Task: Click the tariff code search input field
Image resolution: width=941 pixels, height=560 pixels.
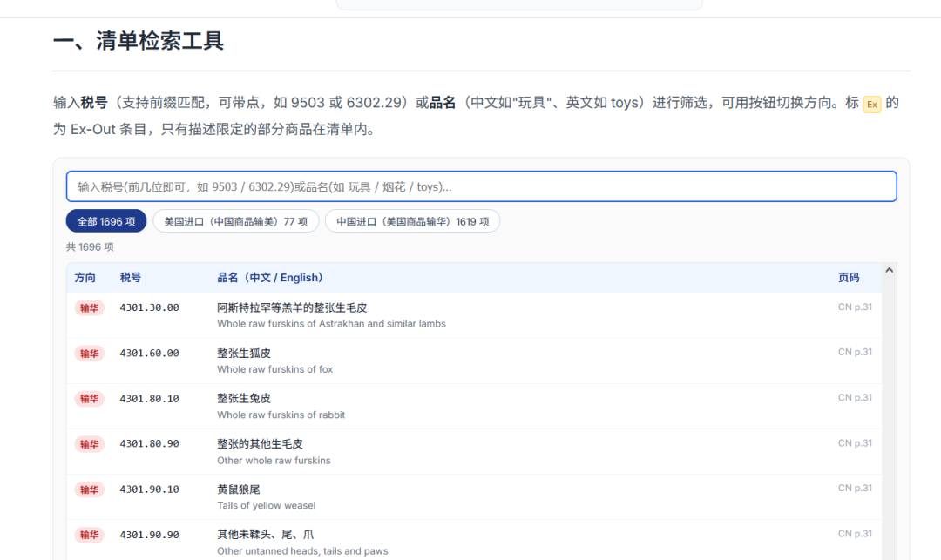Action: coord(481,186)
